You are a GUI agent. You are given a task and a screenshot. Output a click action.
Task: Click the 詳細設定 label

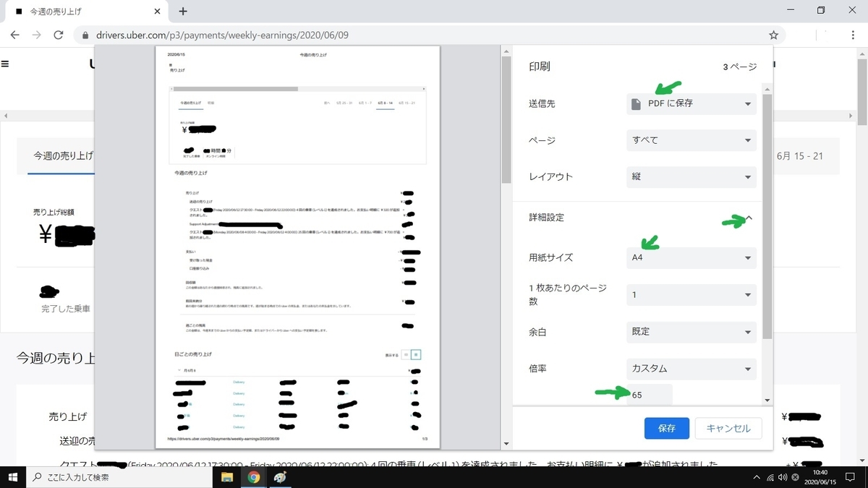point(546,218)
